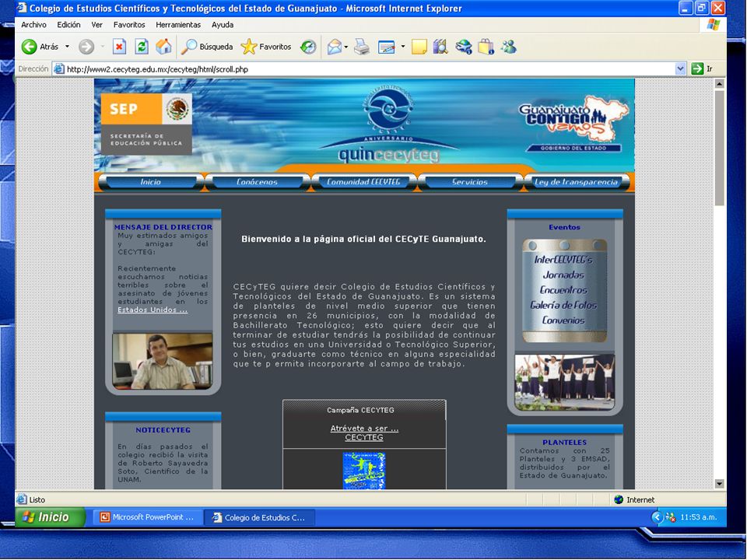This screenshot has height=560, width=747.
Task: Stop page loading with red X icon
Action: coord(119,47)
